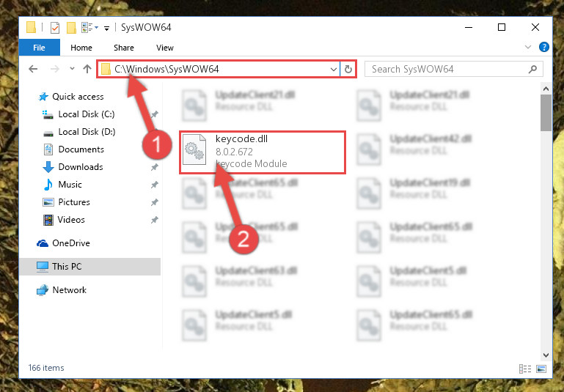
Task: Open Music in the navigation pane
Action: (x=70, y=185)
